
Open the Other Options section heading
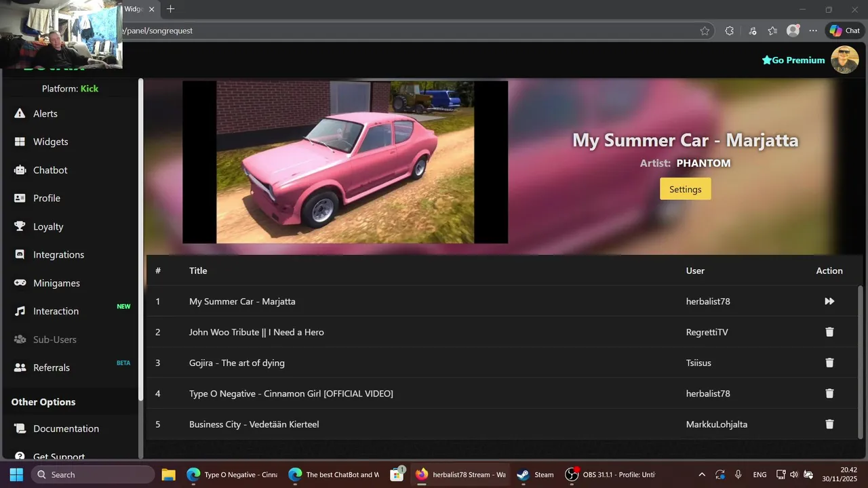coord(43,402)
